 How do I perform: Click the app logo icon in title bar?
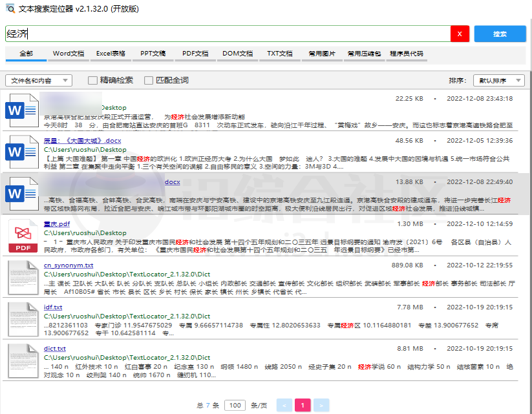point(10,8)
